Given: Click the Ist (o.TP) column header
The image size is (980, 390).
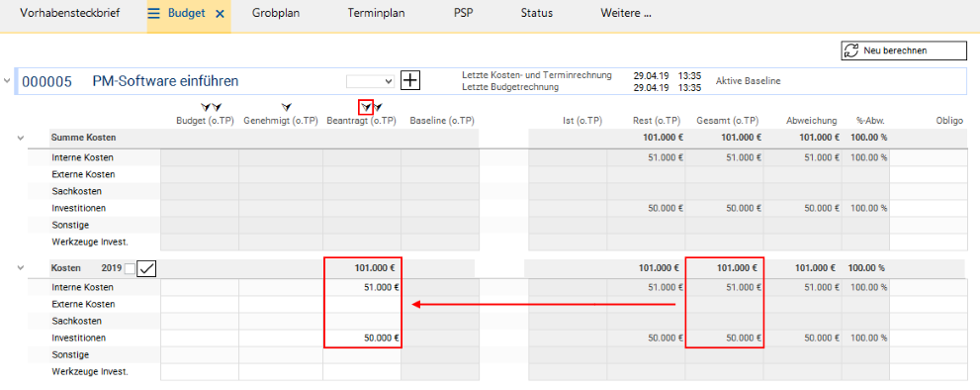Looking at the screenshot, I should point(582,121).
